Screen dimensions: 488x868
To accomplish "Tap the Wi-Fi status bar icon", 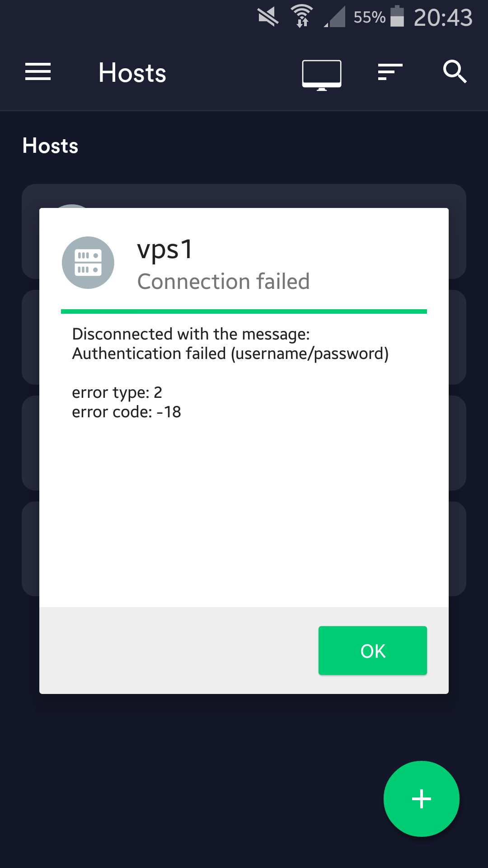I will tap(302, 16).
